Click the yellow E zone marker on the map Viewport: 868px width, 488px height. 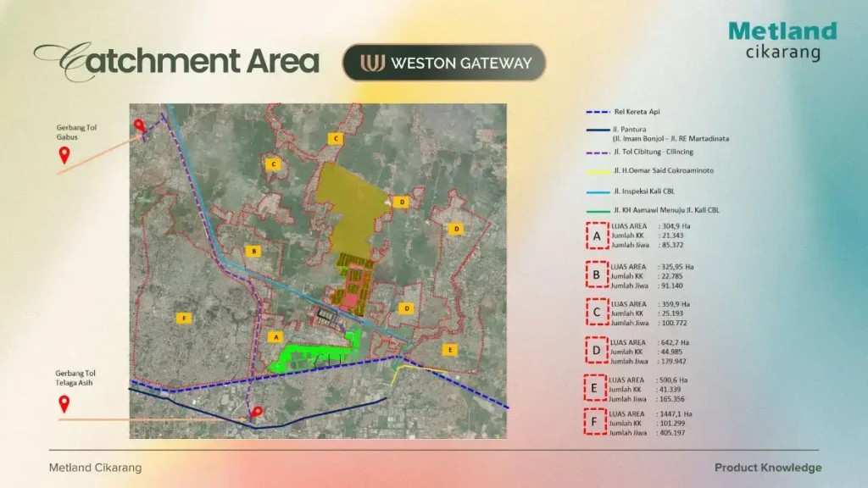[448, 348]
